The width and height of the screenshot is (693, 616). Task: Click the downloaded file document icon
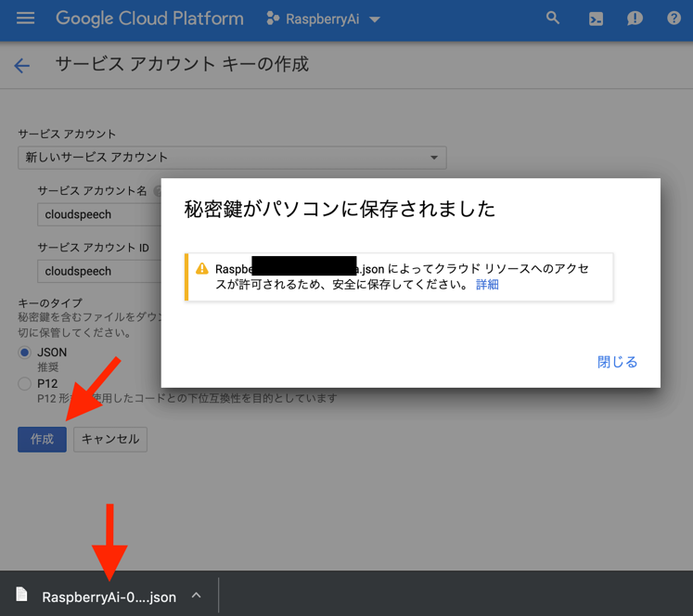21,595
